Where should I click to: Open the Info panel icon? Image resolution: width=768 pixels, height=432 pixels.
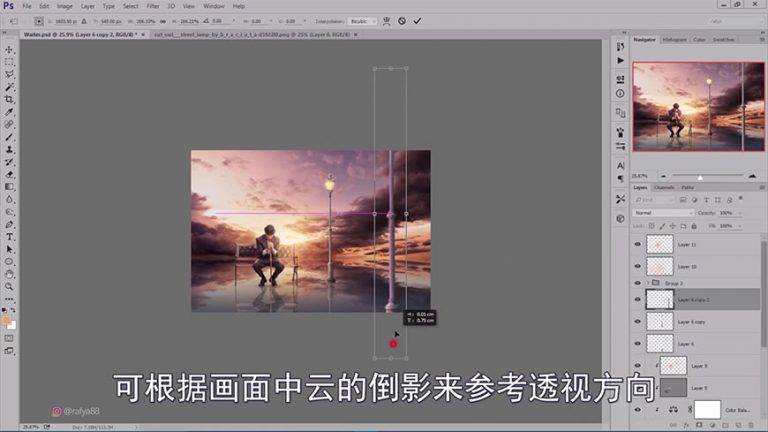620,93
